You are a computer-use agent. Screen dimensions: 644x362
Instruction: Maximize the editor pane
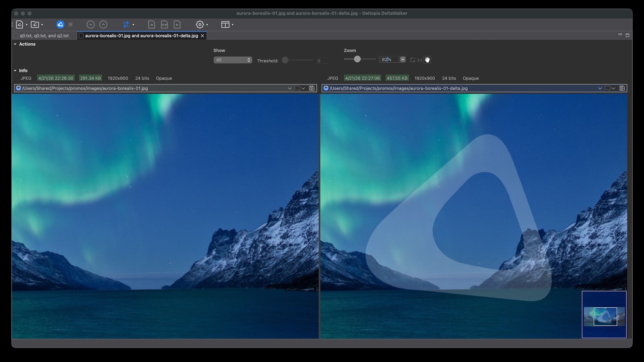tap(627, 35)
